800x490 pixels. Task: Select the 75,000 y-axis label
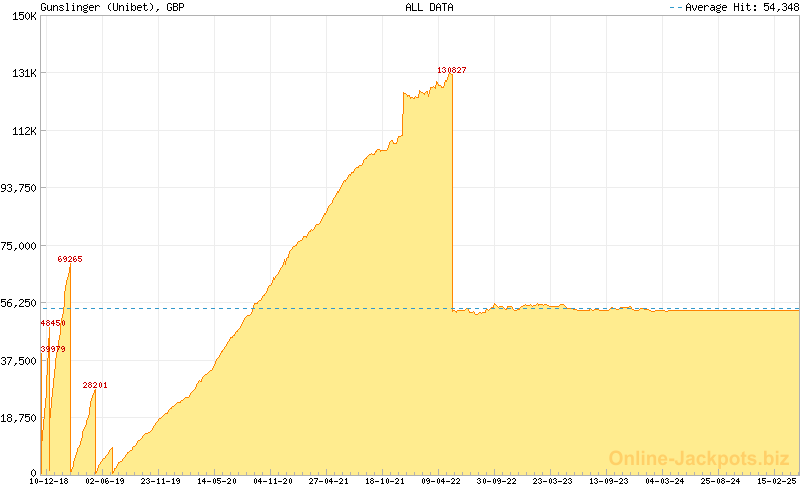coord(20,245)
